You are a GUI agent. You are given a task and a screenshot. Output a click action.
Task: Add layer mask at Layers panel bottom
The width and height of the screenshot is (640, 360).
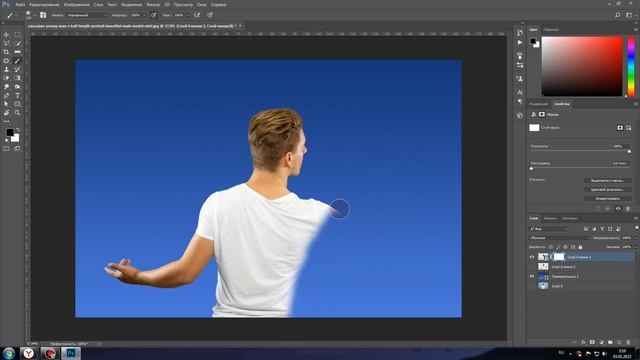tap(592, 342)
